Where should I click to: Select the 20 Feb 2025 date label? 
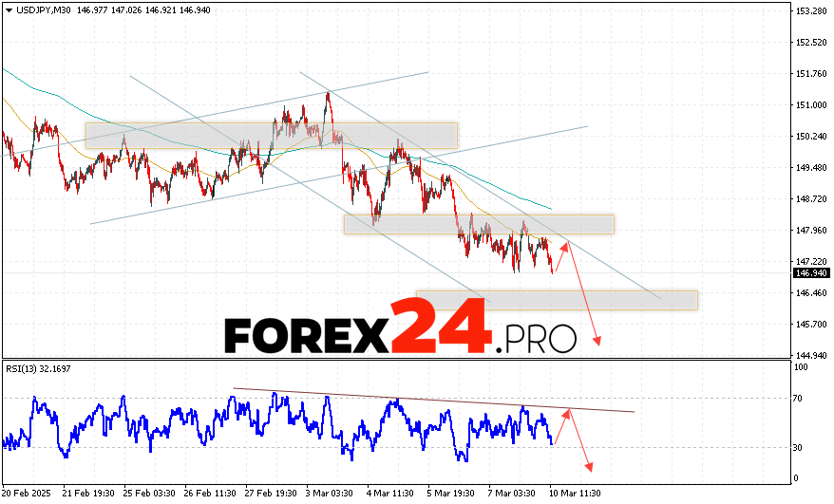[x=28, y=494]
